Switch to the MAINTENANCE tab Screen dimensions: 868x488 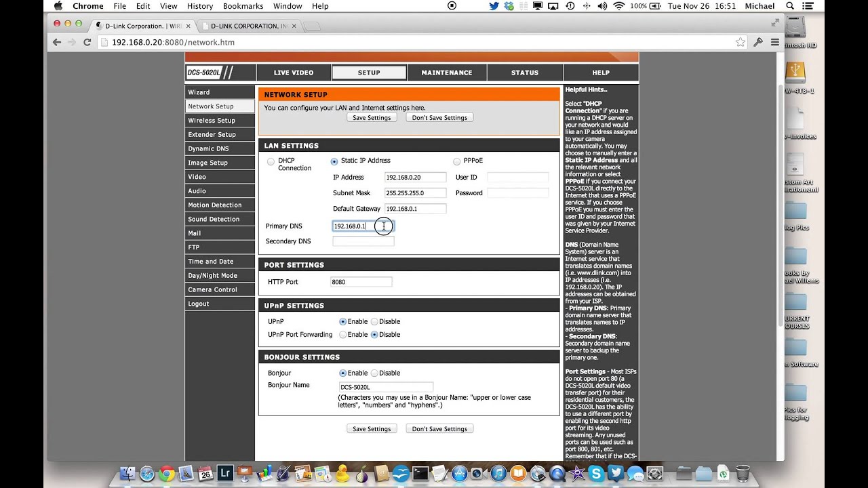point(446,73)
